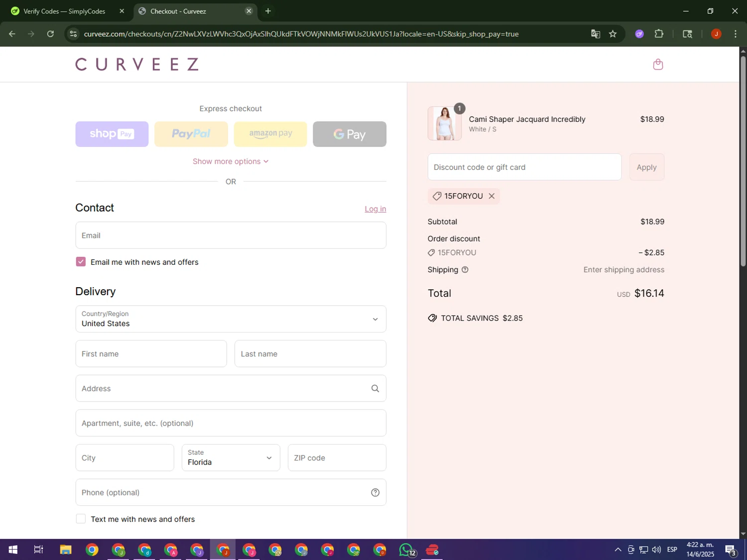Viewport: 747px width, 560px height.
Task: Click the volume icon in system tray
Action: [x=656, y=550]
